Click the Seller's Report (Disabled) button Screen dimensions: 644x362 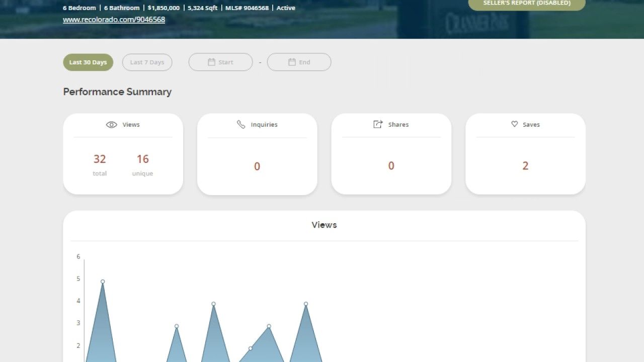click(527, 4)
